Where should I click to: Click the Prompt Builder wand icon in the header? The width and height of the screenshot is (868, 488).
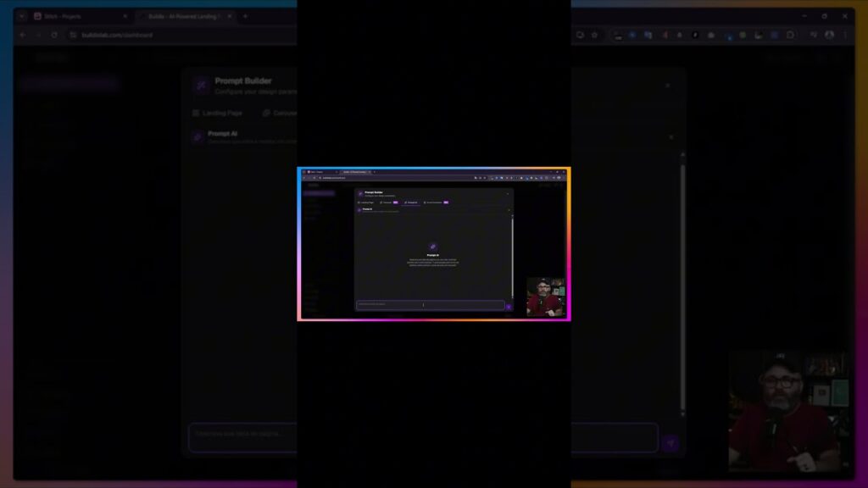coord(360,193)
